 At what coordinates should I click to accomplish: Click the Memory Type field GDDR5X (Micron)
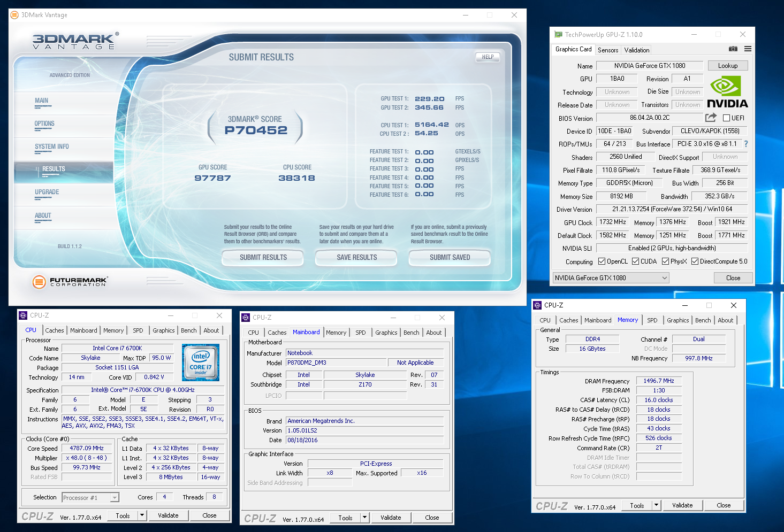629,183
